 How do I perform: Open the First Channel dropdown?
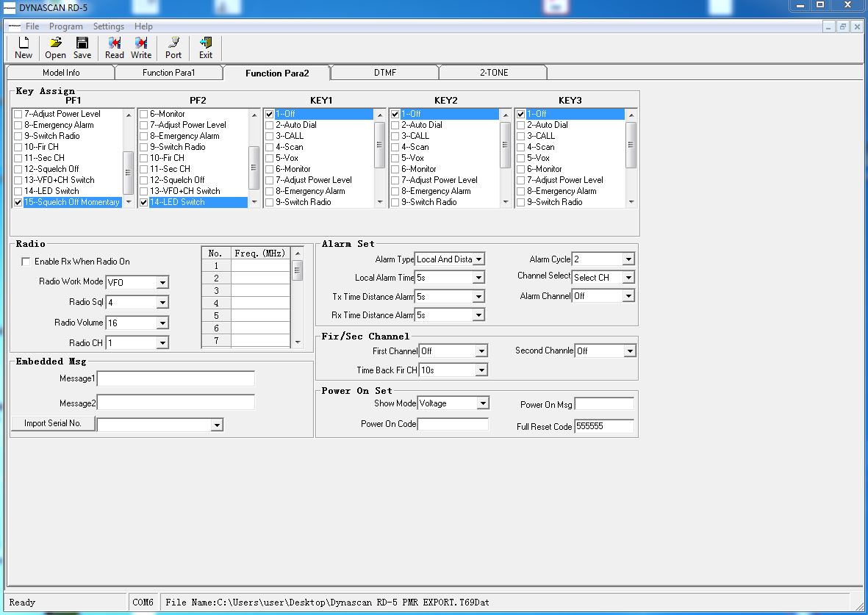coord(481,351)
